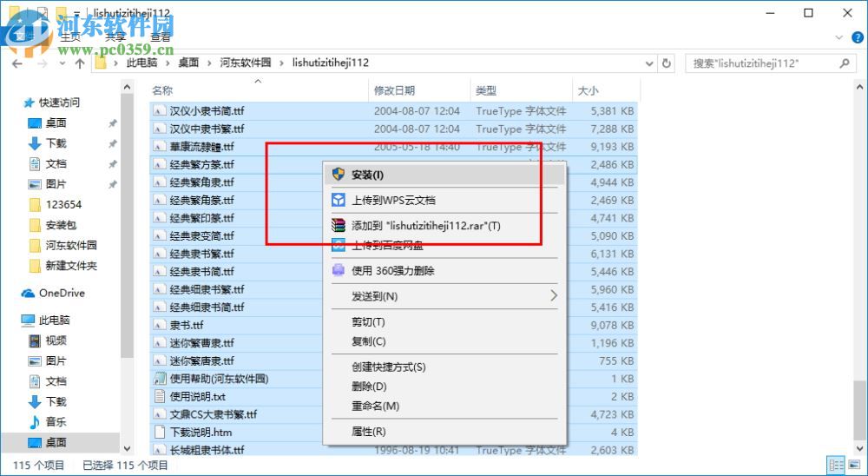Expand the ribbon chevron
The image size is (868, 476).
tap(838, 37)
